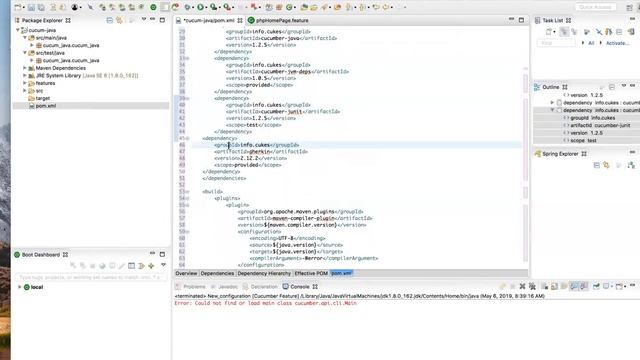Select the pom.xml source tab

click(341, 273)
